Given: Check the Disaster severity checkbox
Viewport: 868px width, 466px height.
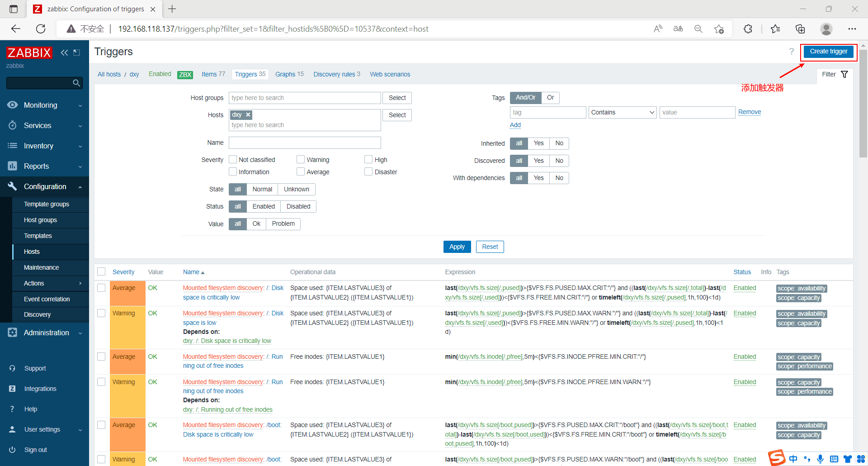Looking at the screenshot, I should pyautogui.click(x=368, y=171).
